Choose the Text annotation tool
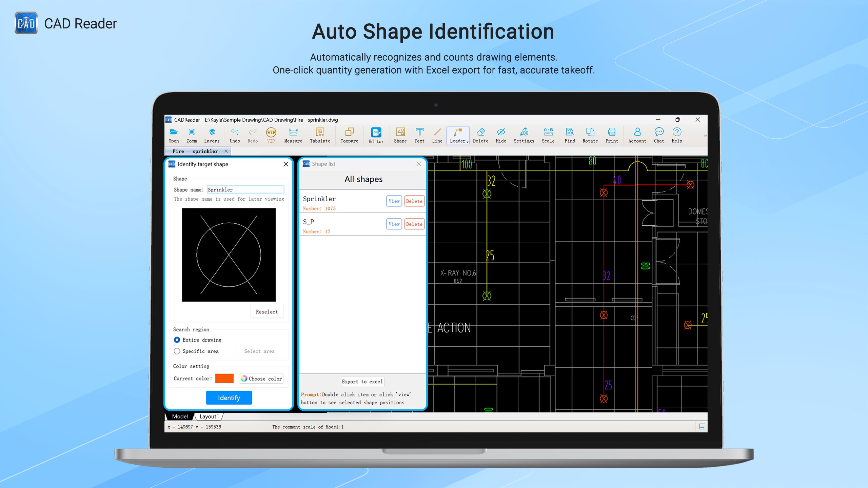This screenshot has width=868, height=488. point(419,136)
